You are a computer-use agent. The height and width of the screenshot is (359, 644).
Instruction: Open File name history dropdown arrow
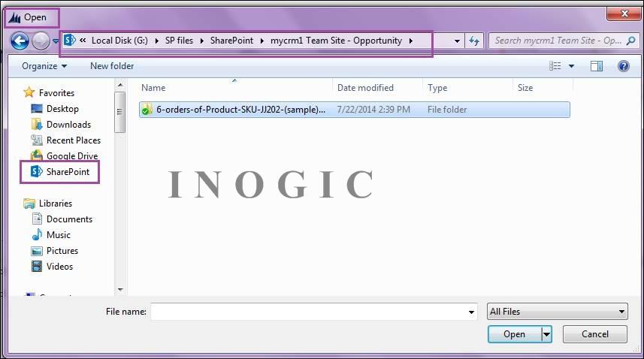(471, 312)
